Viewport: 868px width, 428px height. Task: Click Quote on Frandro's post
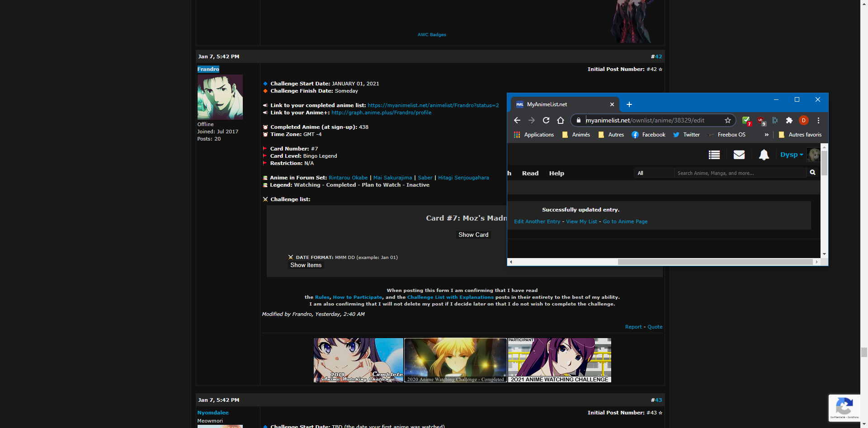[x=655, y=327]
